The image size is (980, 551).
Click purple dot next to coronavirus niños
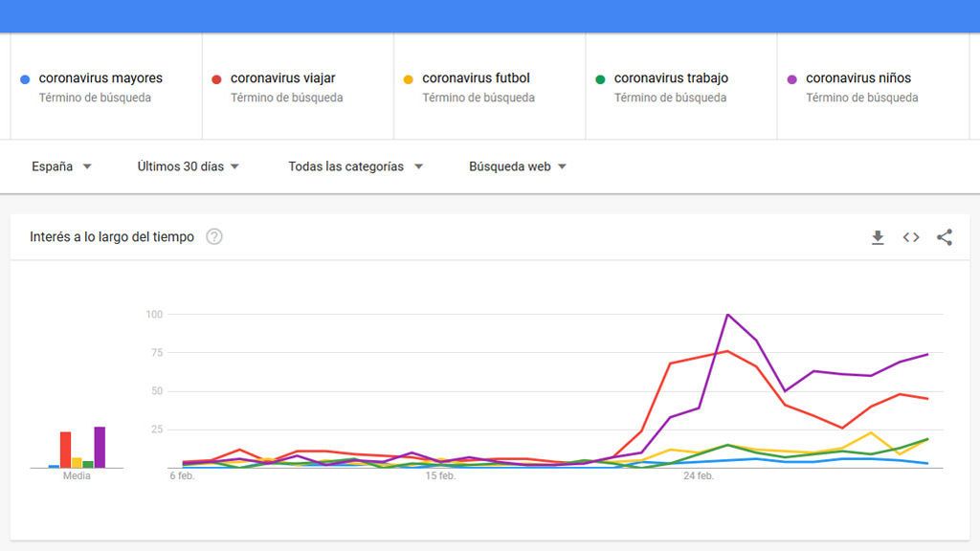pyautogui.click(x=791, y=79)
